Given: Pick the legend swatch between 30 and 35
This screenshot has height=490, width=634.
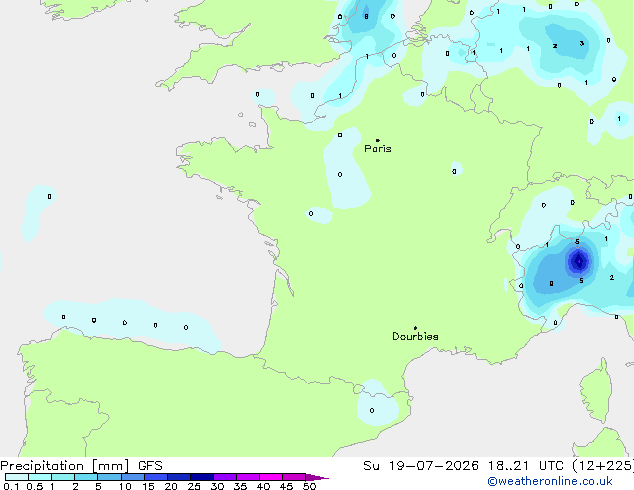Looking at the screenshot, I should pos(225,477).
